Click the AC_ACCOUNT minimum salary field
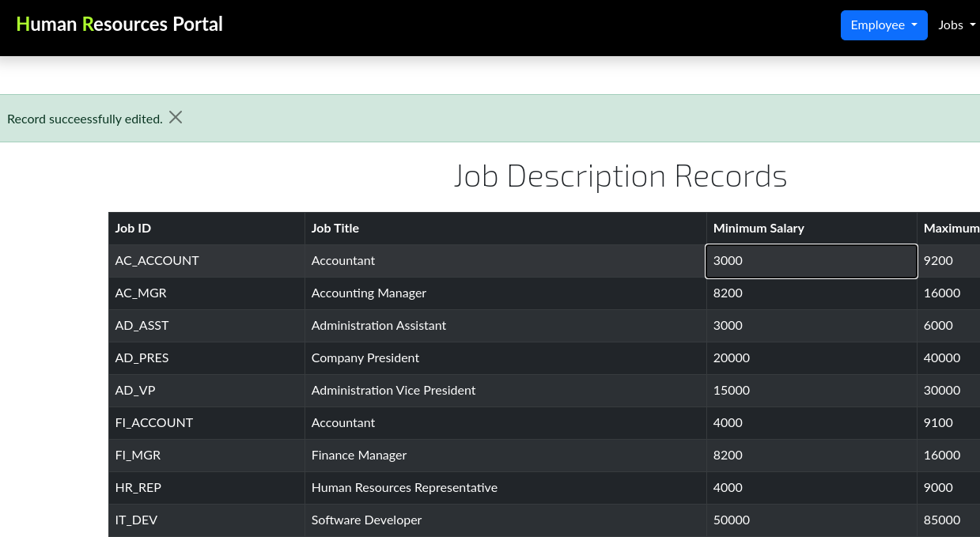980x537 pixels. click(x=811, y=261)
